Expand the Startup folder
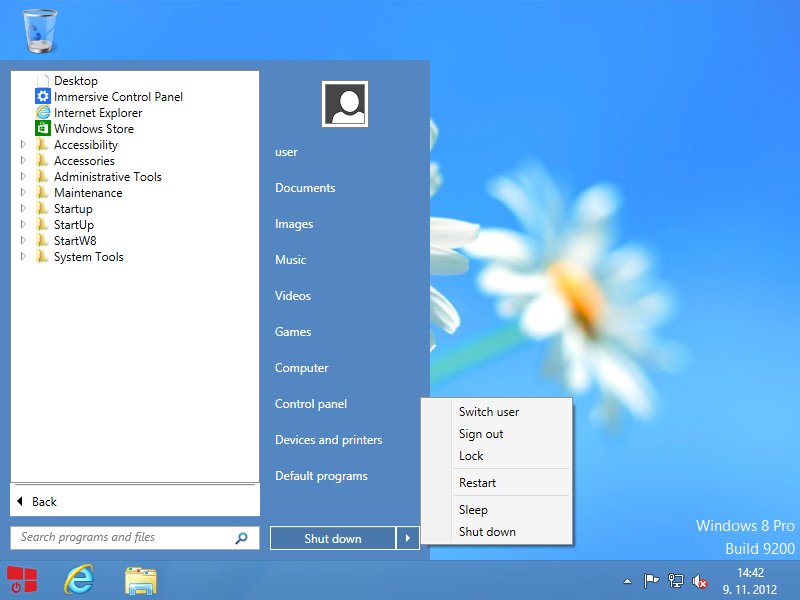 pos(23,208)
